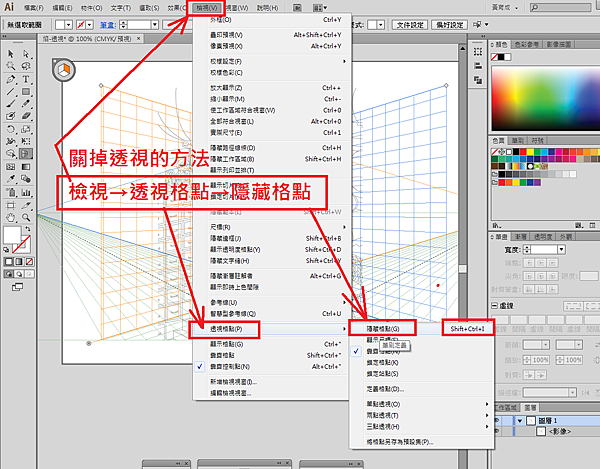Viewport: 600px width, 469px height.
Task: Select the Free Transform tool
Action: coord(26,141)
